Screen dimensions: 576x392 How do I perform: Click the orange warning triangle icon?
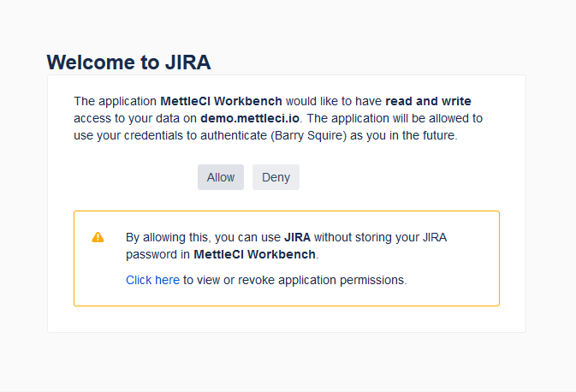click(98, 237)
